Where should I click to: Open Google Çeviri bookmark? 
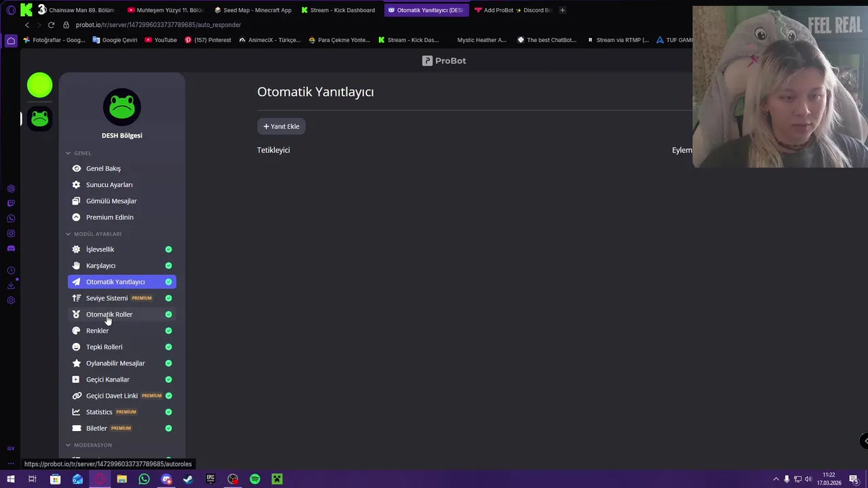(x=115, y=40)
